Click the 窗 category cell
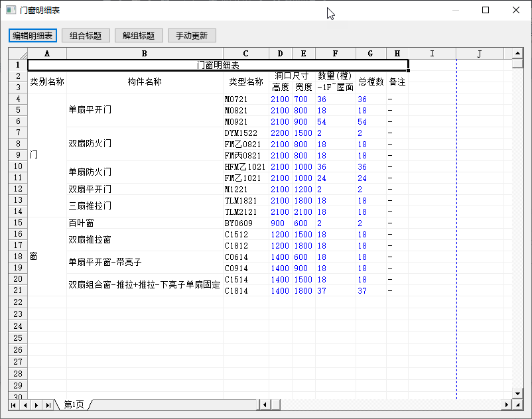Image resolution: width=532 pixels, height=419 pixels. coord(47,257)
